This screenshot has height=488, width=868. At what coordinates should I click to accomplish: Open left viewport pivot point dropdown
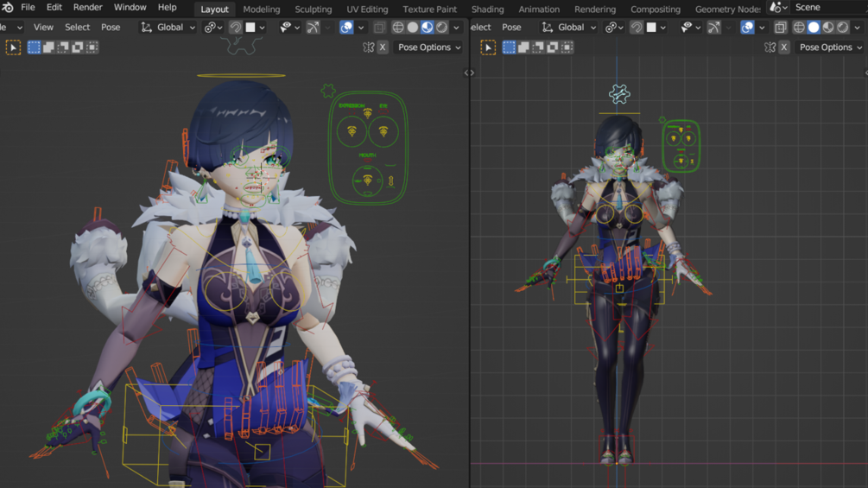coord(213,27)
